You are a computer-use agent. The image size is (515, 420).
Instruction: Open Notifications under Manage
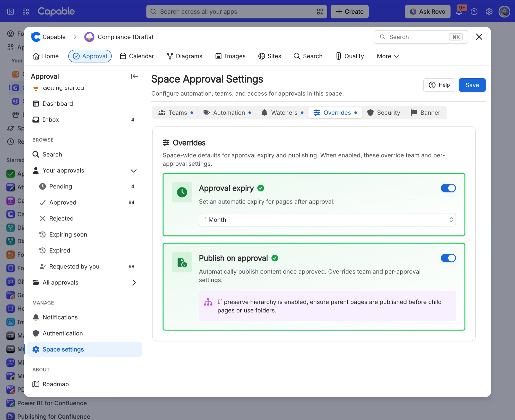click(x=84, y=317)
